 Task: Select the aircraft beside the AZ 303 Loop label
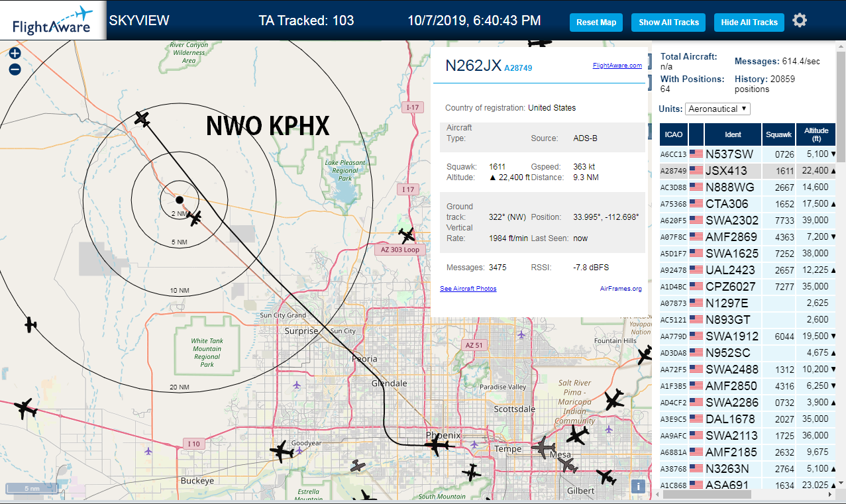[x=407, y=235]
